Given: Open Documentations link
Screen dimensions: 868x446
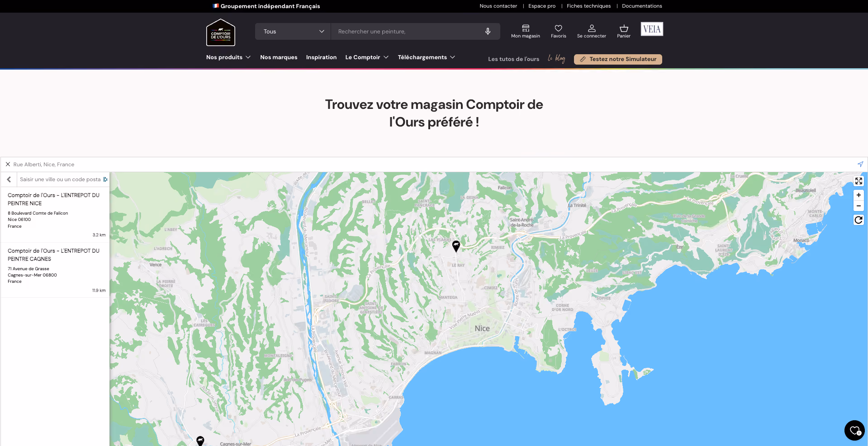Looking at the screenshot, I should click(642, 6).
